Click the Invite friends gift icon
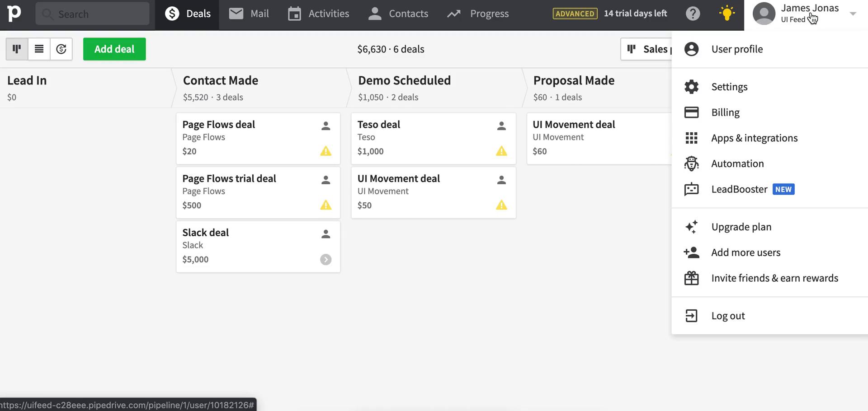868x411 pixels. (691, 278)
